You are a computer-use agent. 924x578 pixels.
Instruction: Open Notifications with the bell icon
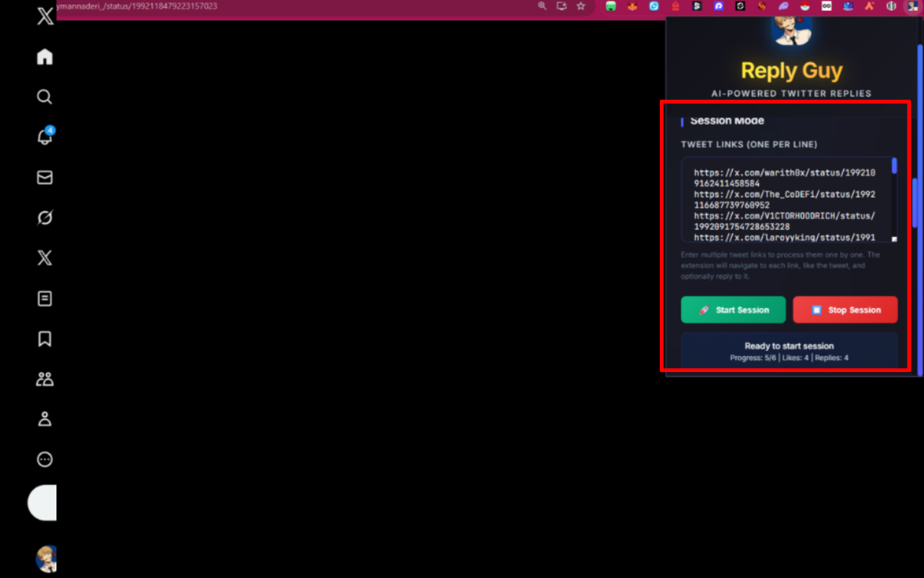point(45,137)
